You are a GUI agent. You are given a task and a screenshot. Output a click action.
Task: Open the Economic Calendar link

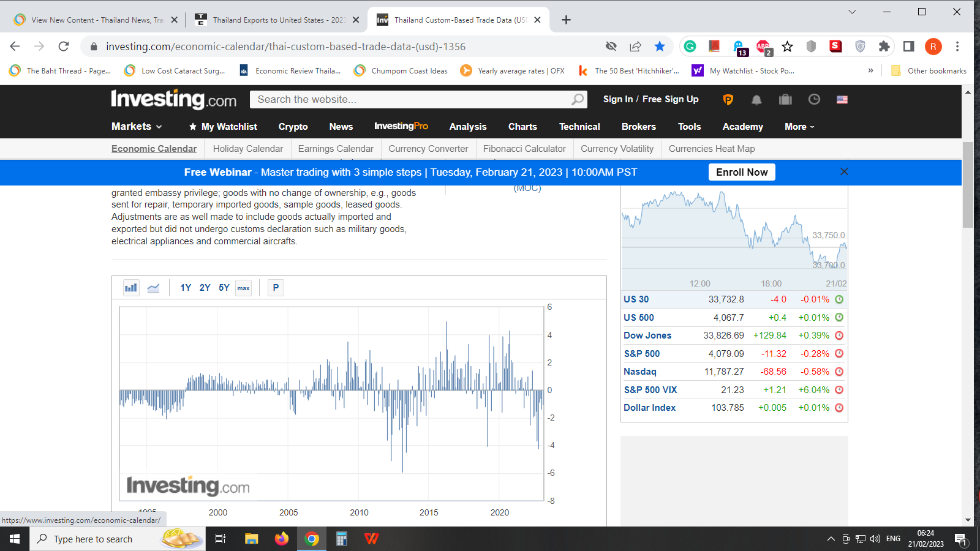(x=154, y=149)
